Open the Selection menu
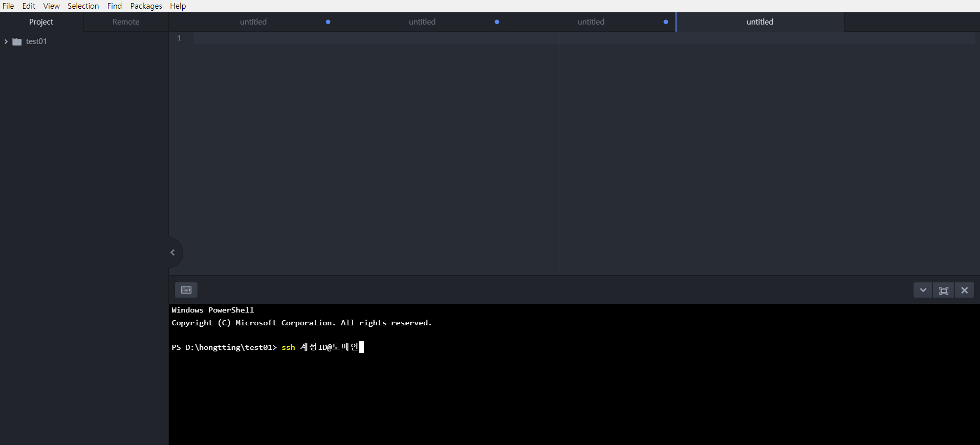Viewport: 980px width, 445px height. 83,6
